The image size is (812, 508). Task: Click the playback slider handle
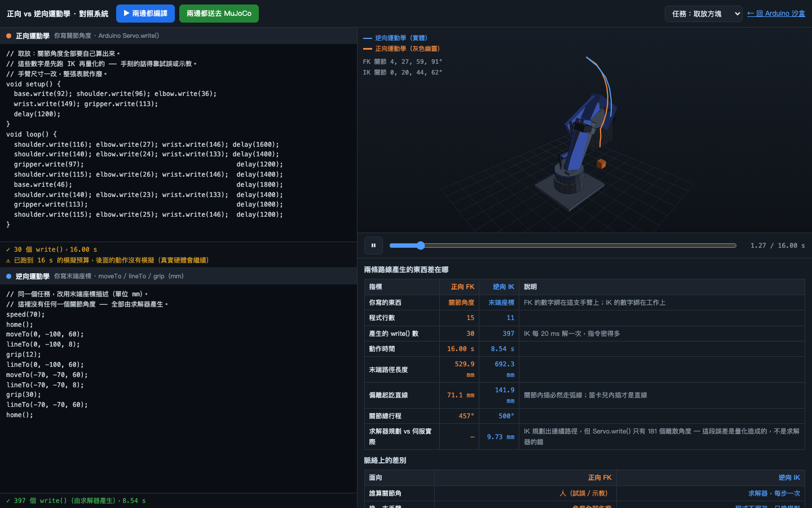(421, 246)
